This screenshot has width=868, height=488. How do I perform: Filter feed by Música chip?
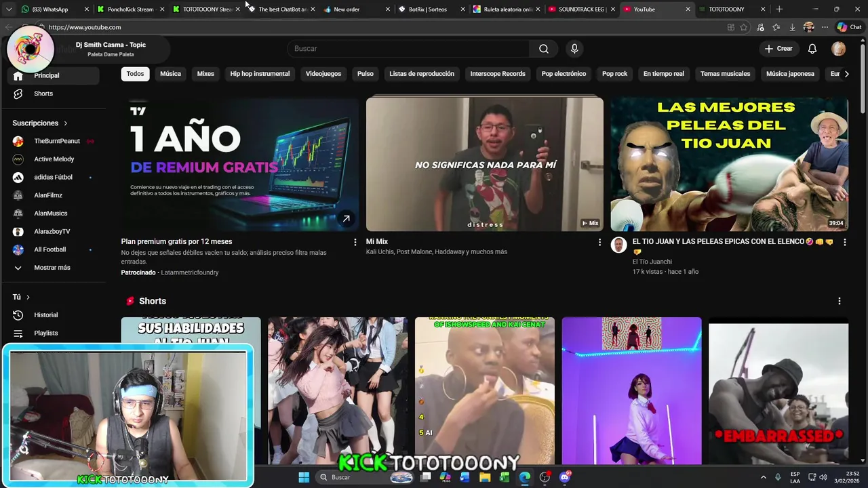[x=170, y=74]
